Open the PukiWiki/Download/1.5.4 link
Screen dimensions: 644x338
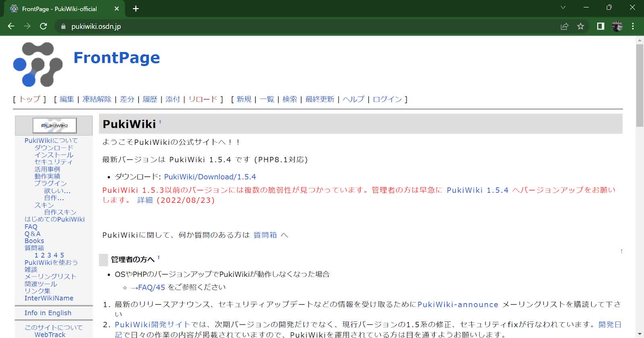tap(210, 177)
